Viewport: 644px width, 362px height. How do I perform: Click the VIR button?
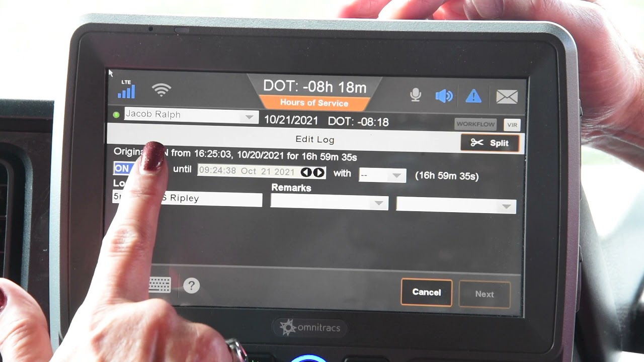[x=512, y=125]
